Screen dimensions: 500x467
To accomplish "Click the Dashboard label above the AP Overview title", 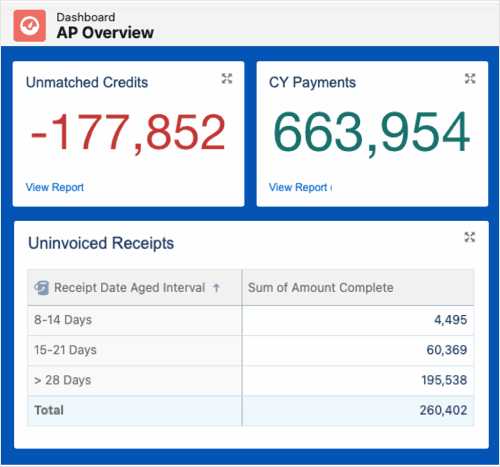I will click(x=86, y=17).
